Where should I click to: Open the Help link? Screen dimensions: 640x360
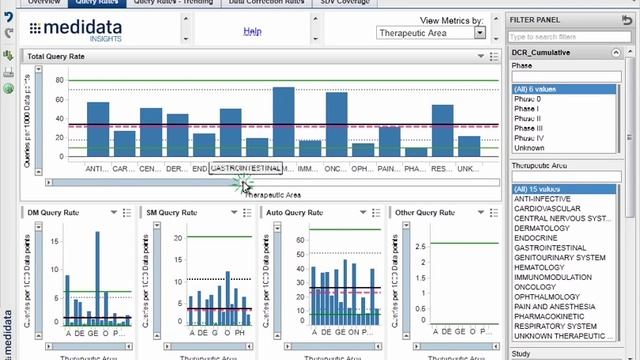pyautogui.click(x=252, y=31)
